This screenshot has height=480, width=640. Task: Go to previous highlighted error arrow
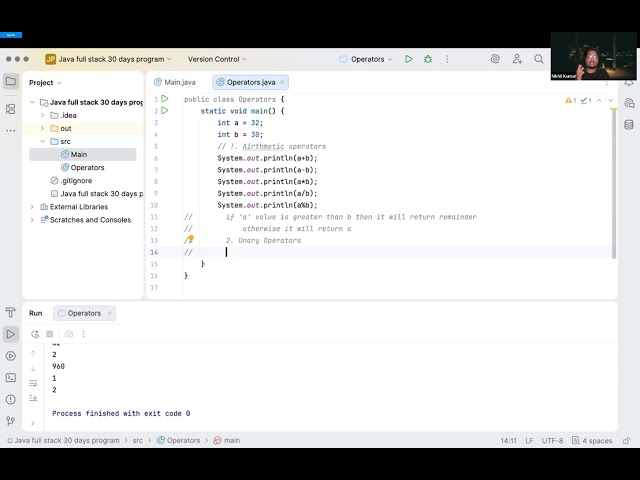tap(599, 100)
